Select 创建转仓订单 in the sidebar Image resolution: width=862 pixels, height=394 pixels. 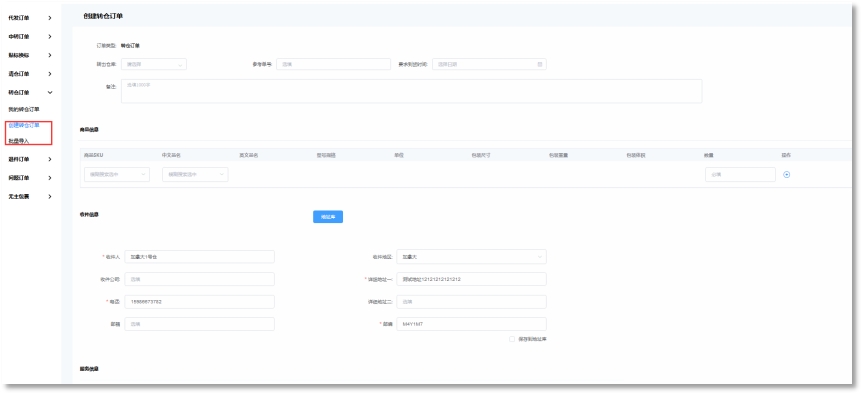pos(24,125)
